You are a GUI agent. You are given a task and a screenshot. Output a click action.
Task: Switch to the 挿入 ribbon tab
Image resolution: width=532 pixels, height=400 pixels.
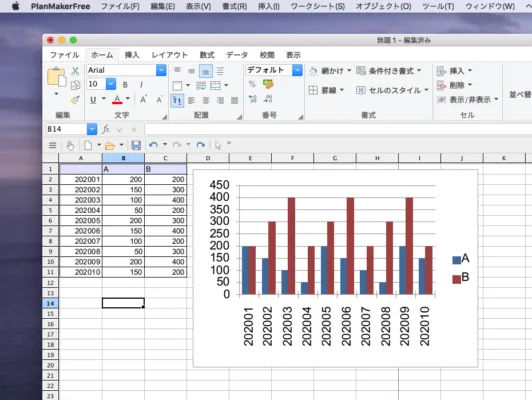132,55
